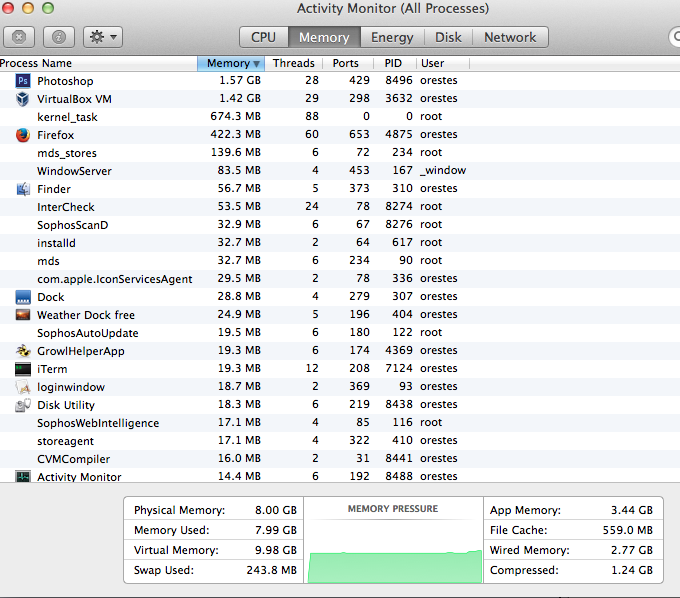Click the Activity Monitor process icon
Viewport: 680px width, 598px height.
pyautogui.click(x=23, y=477)
